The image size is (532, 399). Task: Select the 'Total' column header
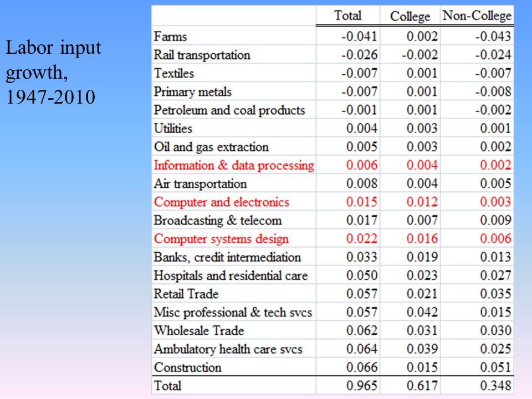348,16
